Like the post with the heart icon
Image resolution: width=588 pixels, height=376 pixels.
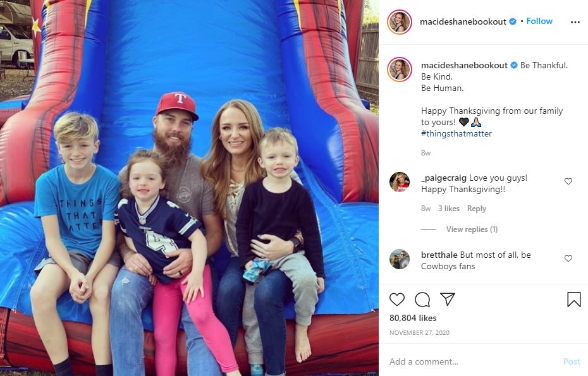tap(397, 300)
